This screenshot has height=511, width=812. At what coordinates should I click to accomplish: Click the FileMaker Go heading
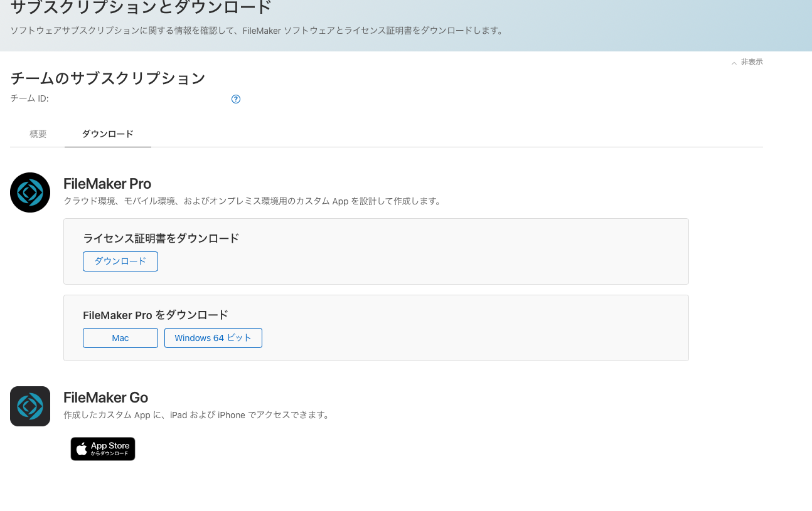[x=105, y=398]
